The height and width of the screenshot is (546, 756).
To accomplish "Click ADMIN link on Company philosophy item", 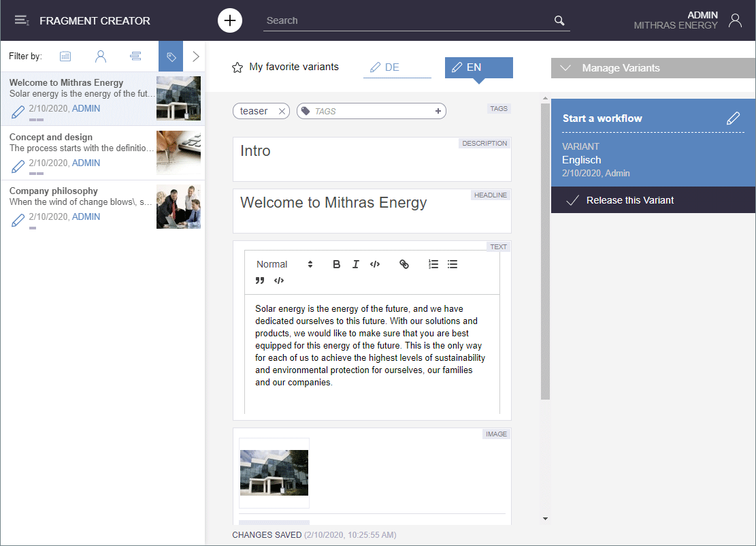I will (x=86, y=216).
